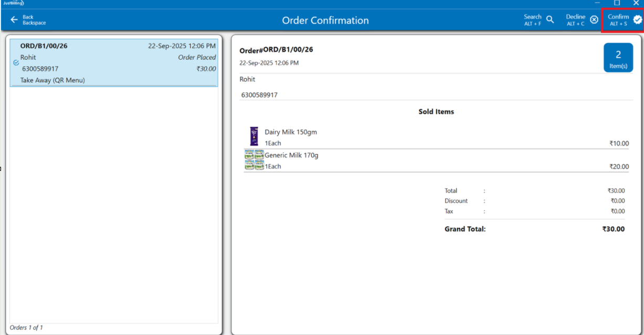Minimize the JustBilling window
Viewport: 644px width, 335px height.
[x=597, y=3]
